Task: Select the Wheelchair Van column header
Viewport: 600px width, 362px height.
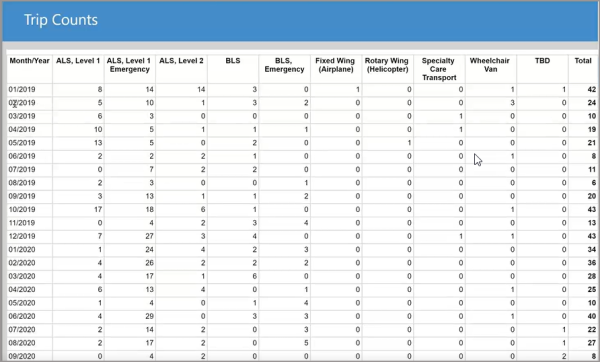Action: coord(490,65)
